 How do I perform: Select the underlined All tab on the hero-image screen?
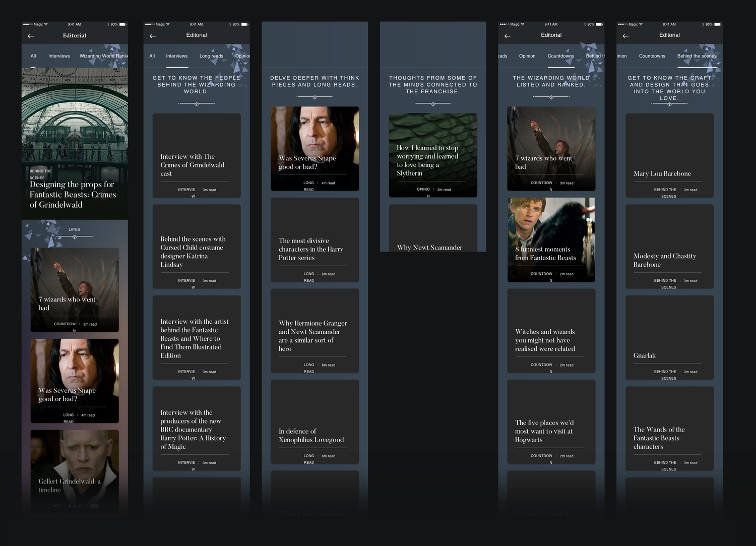pyautogui.click(x=33, y=56)
